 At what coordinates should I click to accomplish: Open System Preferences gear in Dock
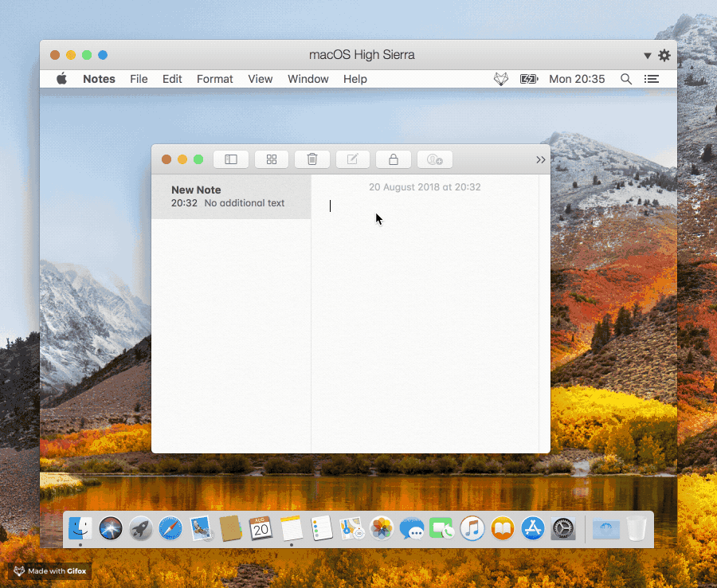tap(563, 528)
